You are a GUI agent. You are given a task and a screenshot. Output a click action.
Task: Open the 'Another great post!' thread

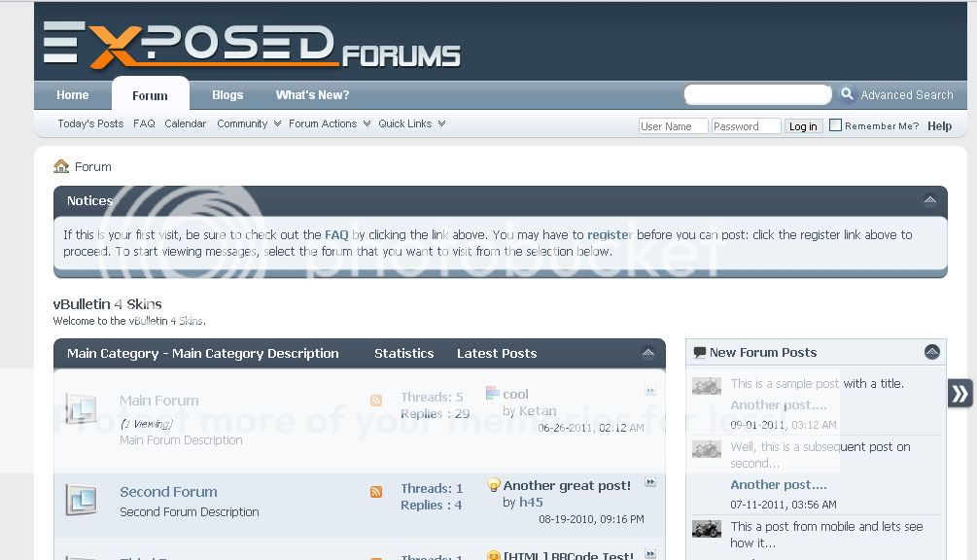click(x=567, y=485)
